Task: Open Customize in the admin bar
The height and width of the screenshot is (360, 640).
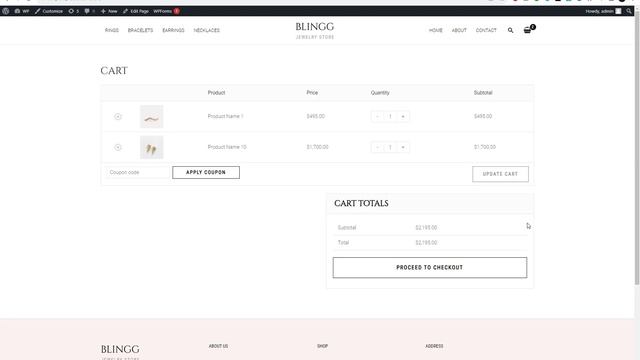Action: 49,11
